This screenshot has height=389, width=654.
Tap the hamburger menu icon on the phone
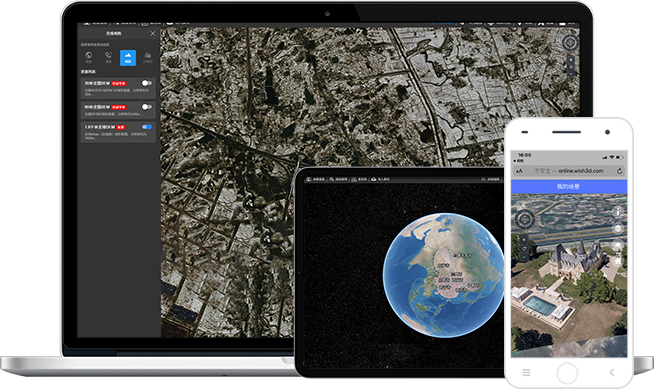(x=526, y=372)
